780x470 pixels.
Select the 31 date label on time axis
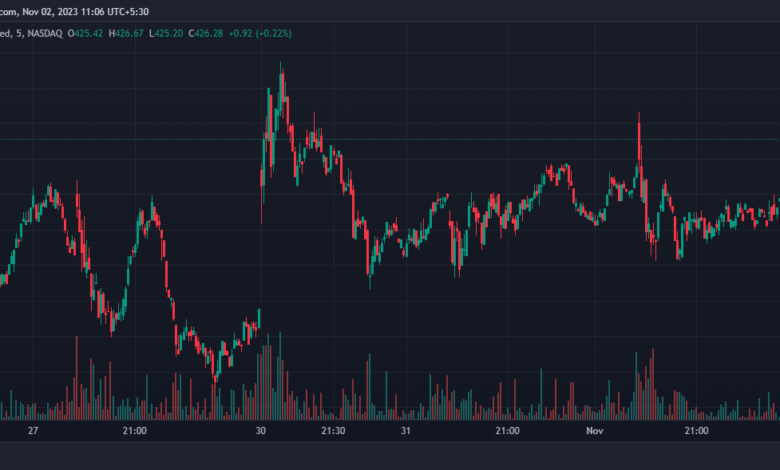click(406, 431)
